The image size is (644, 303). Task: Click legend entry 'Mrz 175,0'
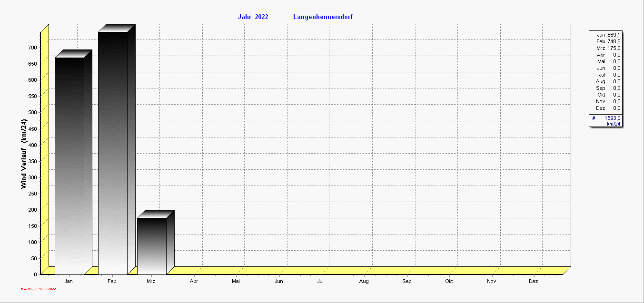pos(608,48)
